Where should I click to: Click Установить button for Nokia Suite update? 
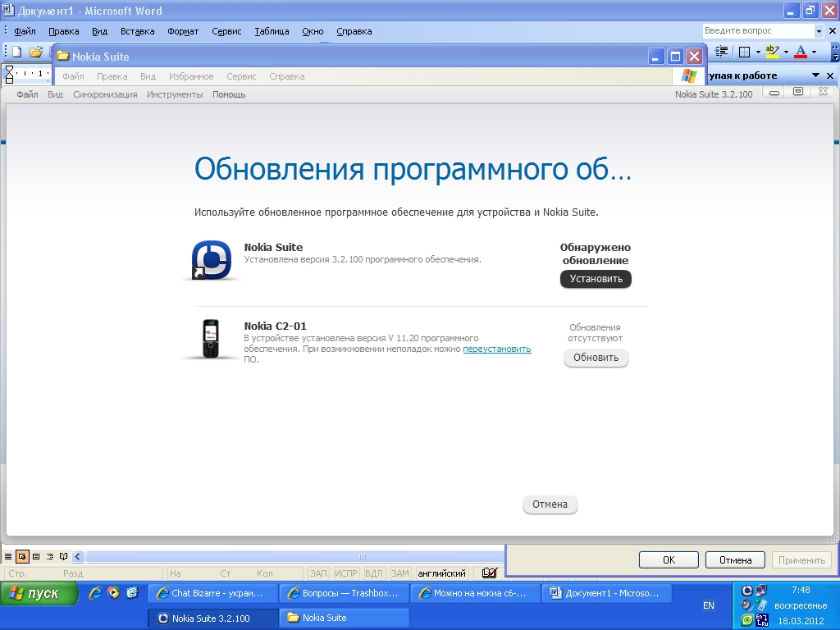pos(596,279)
